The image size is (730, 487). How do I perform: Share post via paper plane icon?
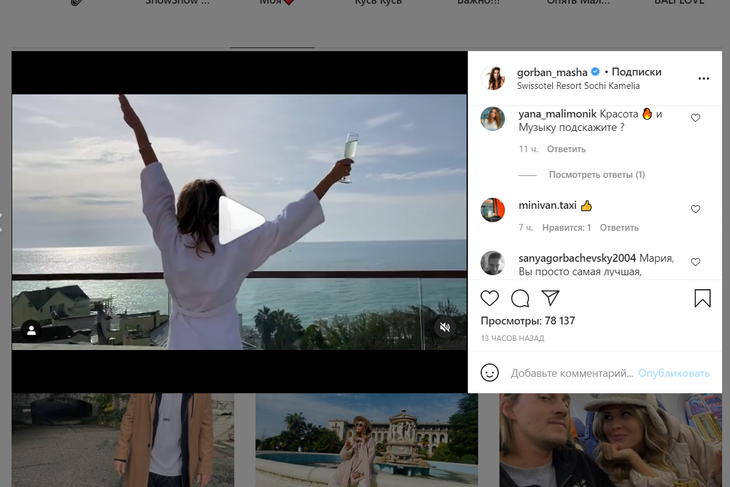click(x=550, y=298)
